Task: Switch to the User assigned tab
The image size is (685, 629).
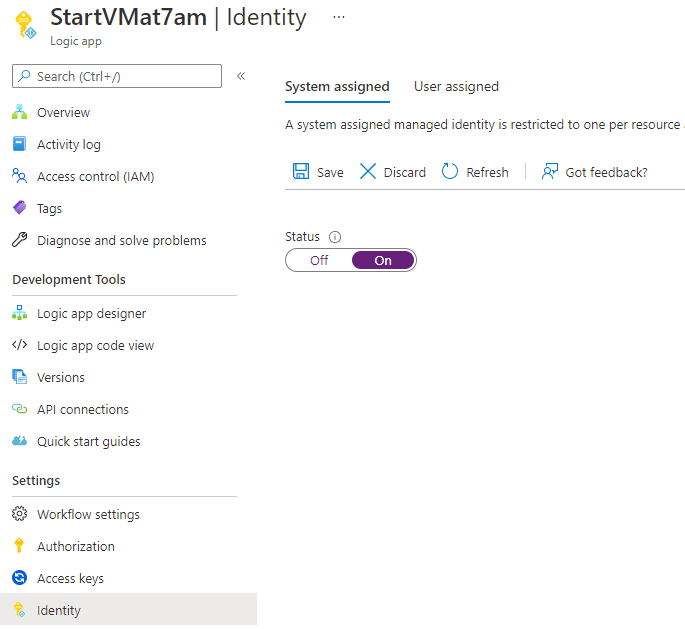Action: pos(456,87)
